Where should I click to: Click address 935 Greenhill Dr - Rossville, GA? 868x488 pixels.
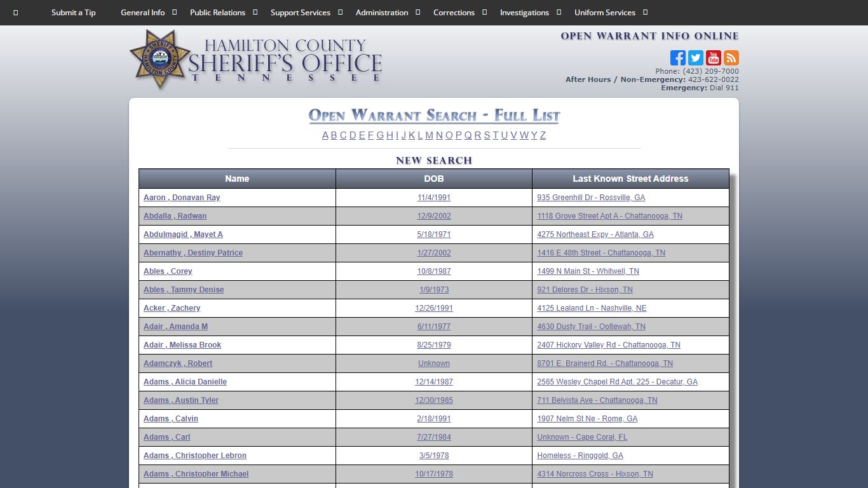[591, 198]
